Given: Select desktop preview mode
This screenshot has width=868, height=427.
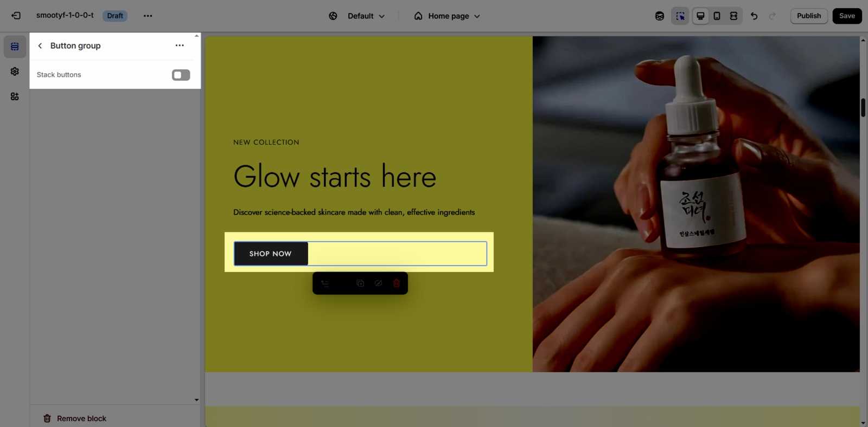Looking at the screenshot, I should pyautogui.click(x=700, y=16).
